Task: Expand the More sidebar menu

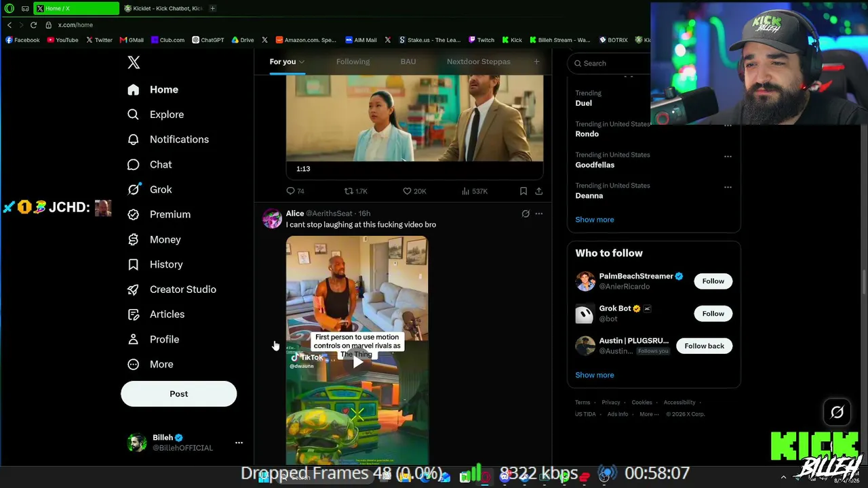Action: [151, 365]
